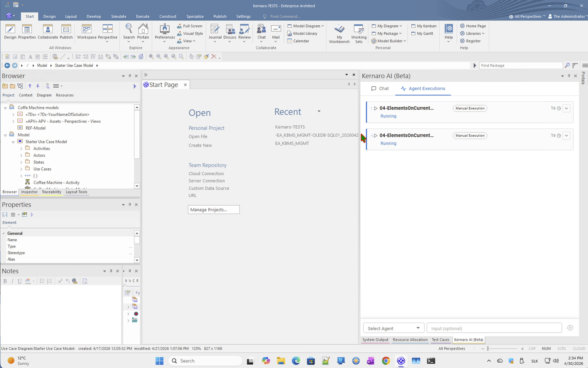Open My Gantt chart
The image size is (588, 368).
pos(422,33)
